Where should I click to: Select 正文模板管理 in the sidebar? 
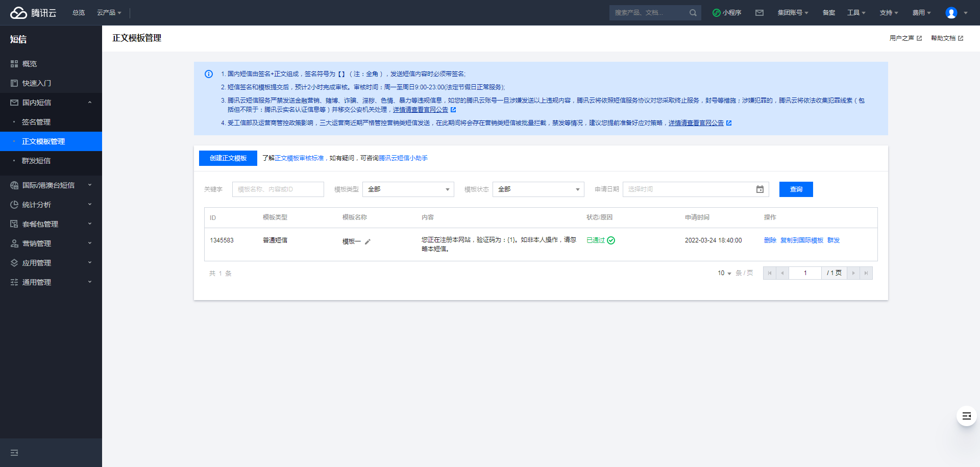point(51,141)
